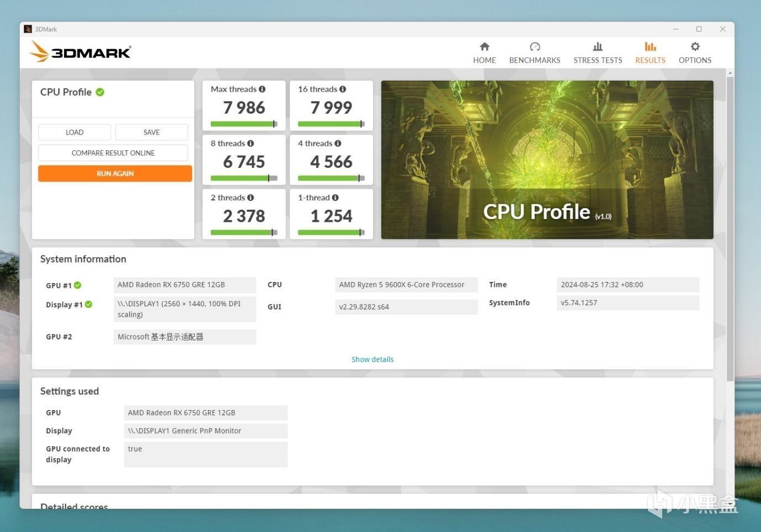Image resolution: width=761 pixels, height=532 pixels.
Task: Click the 16 threads score 7 999
Action: point(331,108)
